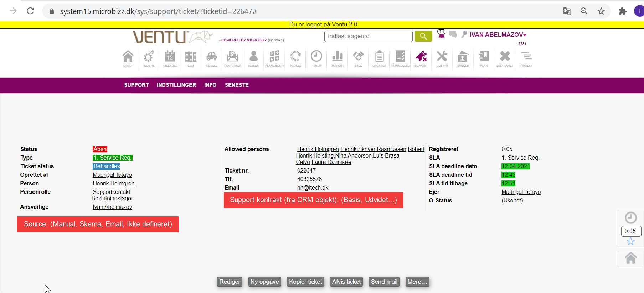Open the hh@ltech.dk email link
This screenshot has width=644, height=293.
coord(313,187)
